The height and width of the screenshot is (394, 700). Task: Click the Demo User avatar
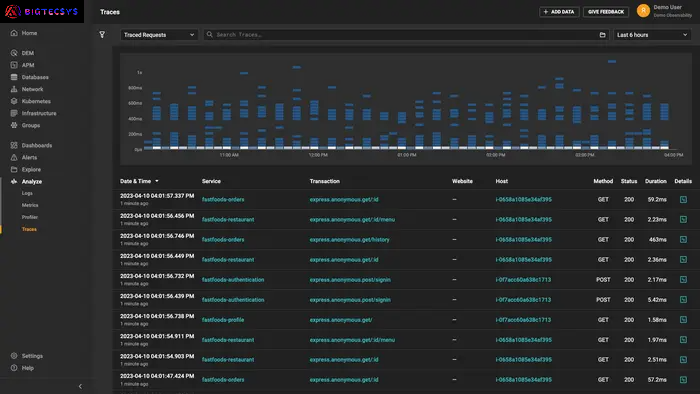click(x=643, y=11)
